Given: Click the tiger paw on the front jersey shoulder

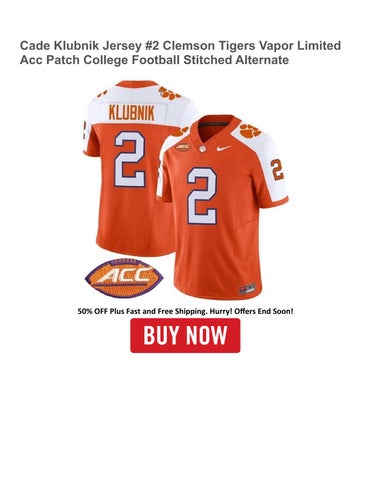Looking at the screenshot, I should (x=250, y=131).
